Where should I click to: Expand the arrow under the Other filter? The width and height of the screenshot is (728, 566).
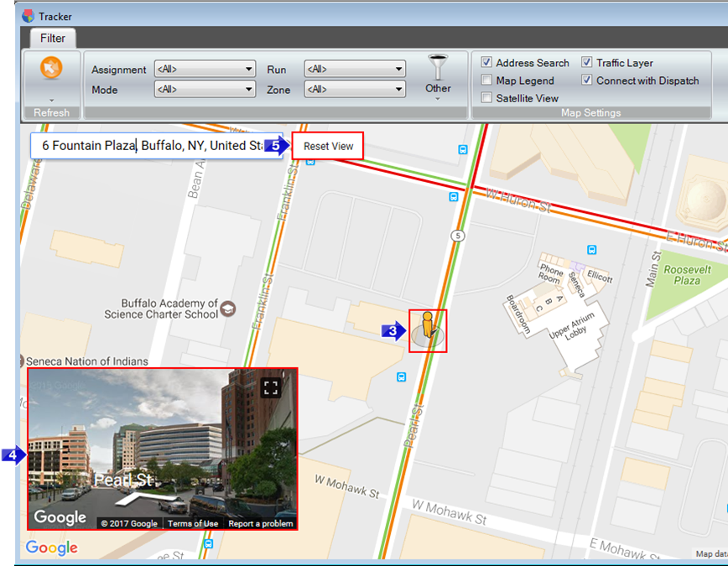[437, 98]
